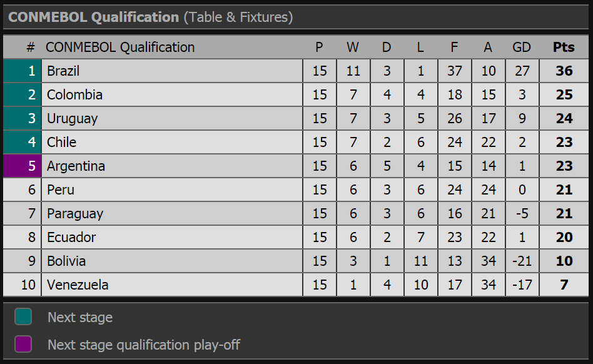Screen dimensions: 593x364
Task: Select Paraguay in the table
Action: click(x=75, y=214)
